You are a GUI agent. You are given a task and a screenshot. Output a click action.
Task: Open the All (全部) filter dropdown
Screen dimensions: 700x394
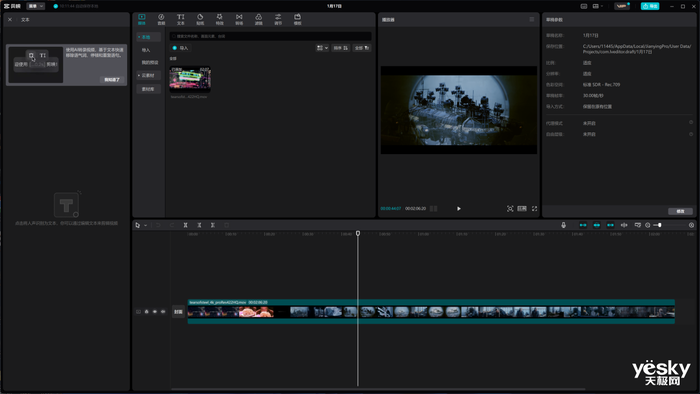click(362, 48)
